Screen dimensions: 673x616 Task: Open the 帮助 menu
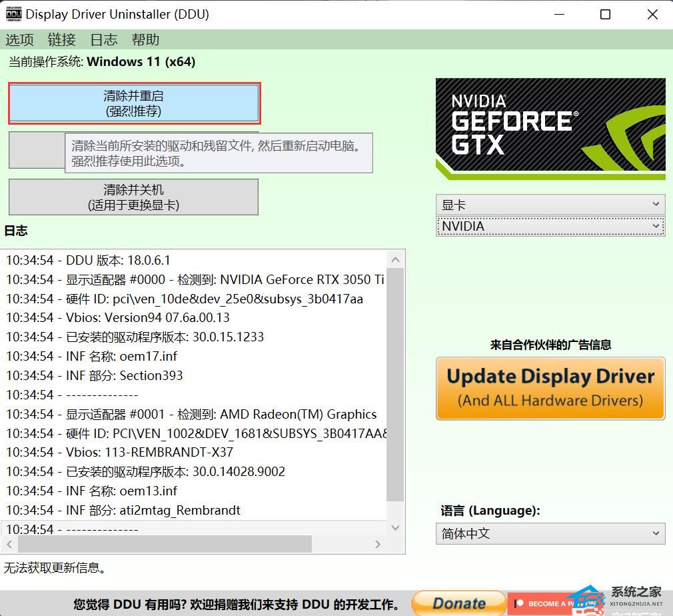pyautogui.click(x=145, y=40)
